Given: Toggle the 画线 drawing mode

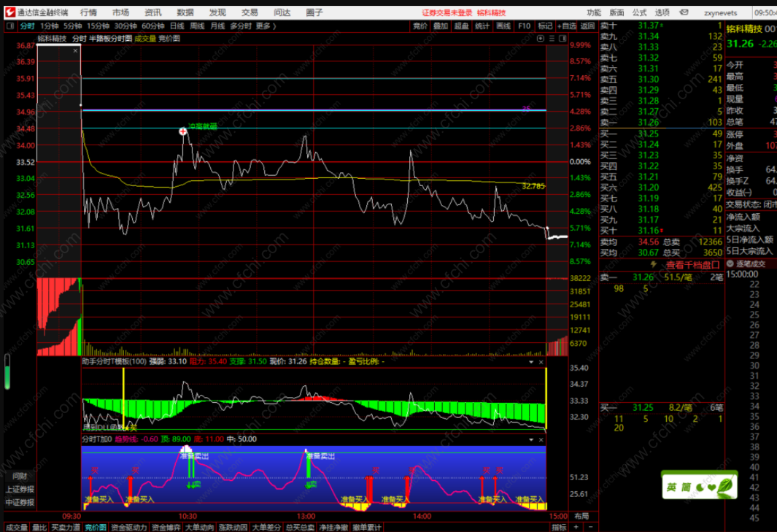Looking at the screenshot, I should pyautogui.click(x=503, y=26).
